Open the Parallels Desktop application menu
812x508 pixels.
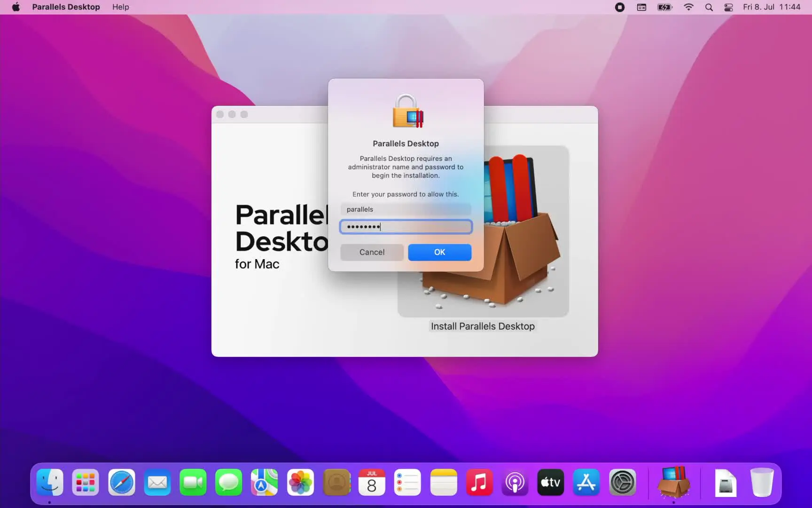(x=66, y=7)
